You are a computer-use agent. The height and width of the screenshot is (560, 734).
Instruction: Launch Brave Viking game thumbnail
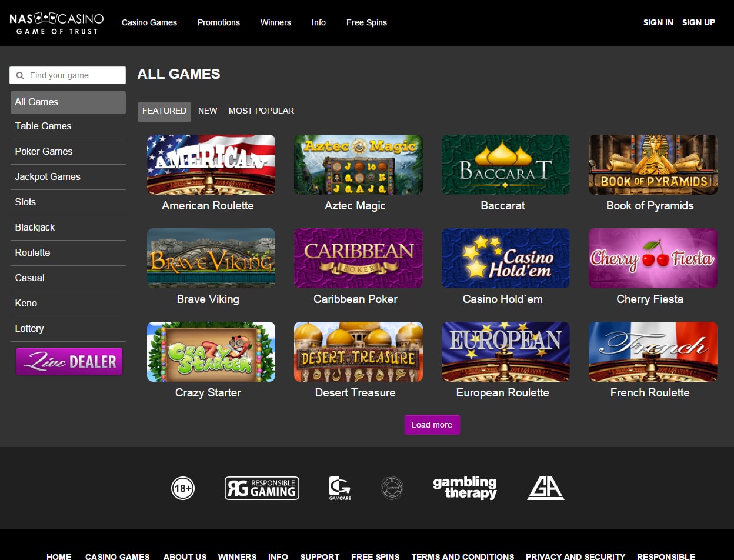tap(211, 258)
